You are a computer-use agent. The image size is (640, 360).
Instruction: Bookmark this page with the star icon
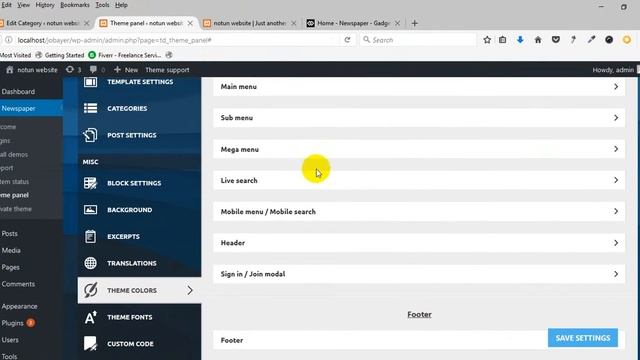click(487, 40)
